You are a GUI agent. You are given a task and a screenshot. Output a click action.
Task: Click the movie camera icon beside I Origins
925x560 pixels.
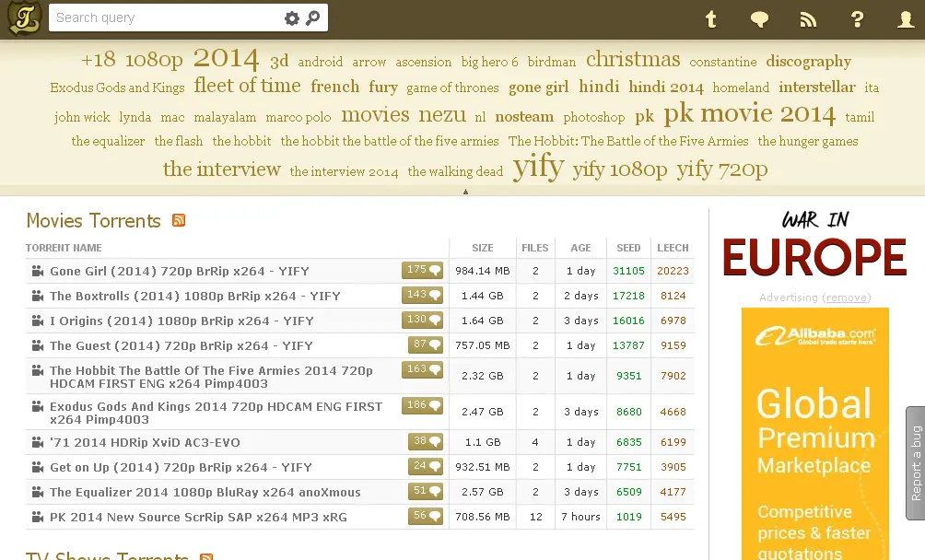tap(37, 321)
